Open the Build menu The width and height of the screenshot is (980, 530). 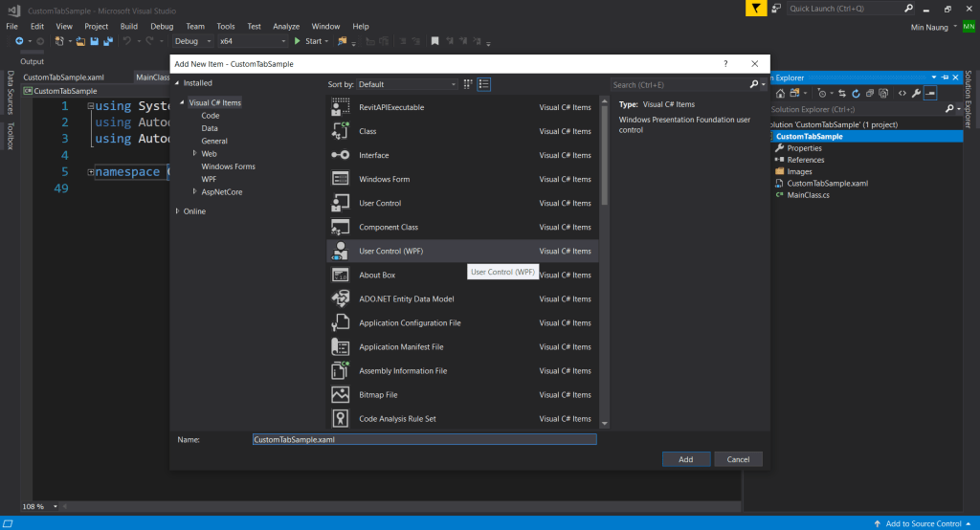click(x=129, y=26)
